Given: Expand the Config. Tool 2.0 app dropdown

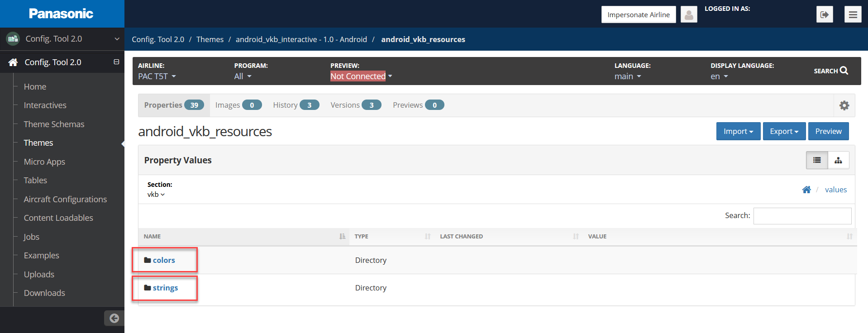Looking at the screenshot, I should point(117,39).
